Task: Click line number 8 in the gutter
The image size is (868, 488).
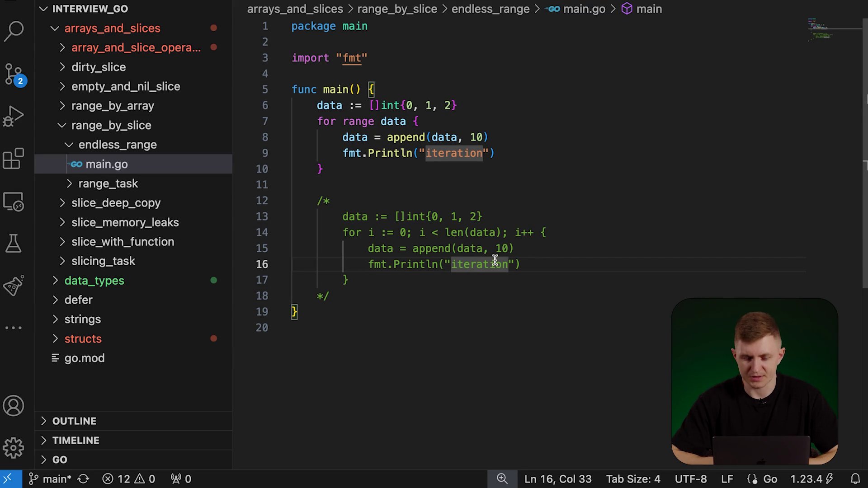Action: pyautogui.click(x=265, y=137)
